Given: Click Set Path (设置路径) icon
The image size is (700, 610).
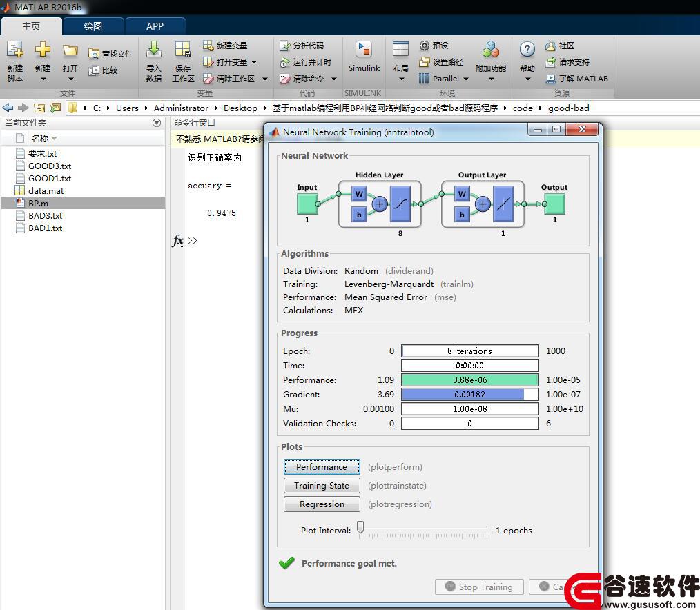Looking at the screenshot, I should tap(425, 62).
